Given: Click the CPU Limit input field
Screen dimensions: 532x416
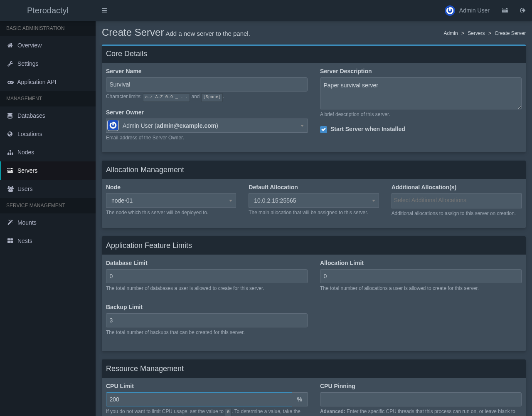Looking at the screenshot, I should tap(199, 399).
